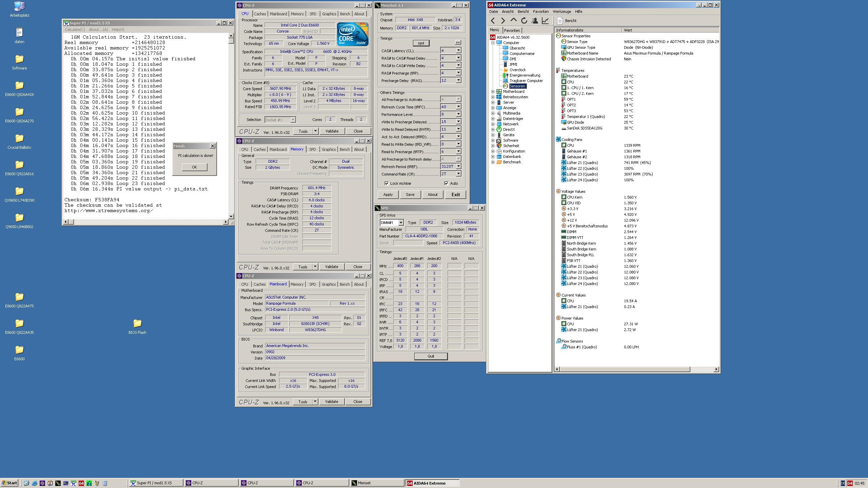Click the >> expand button in MemSet

(458, 43)
